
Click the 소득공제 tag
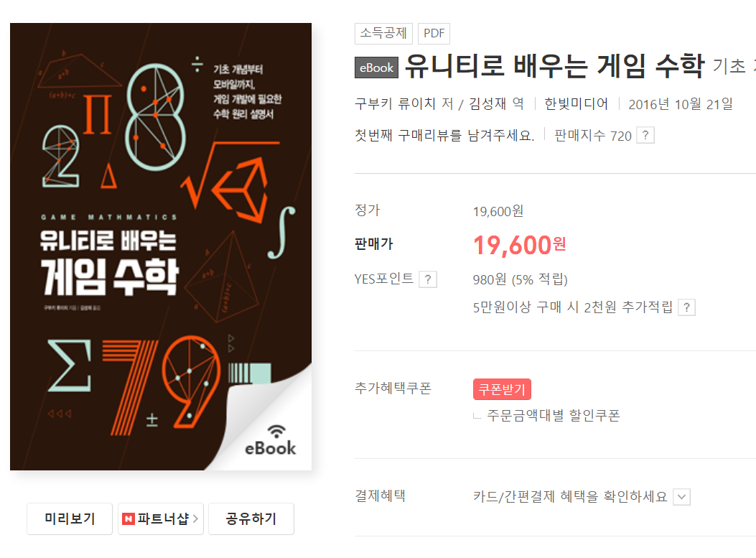(x=383, y=33)
